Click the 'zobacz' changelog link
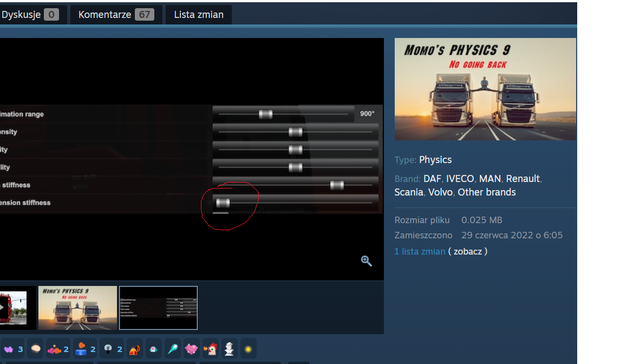 pos(468,251)
